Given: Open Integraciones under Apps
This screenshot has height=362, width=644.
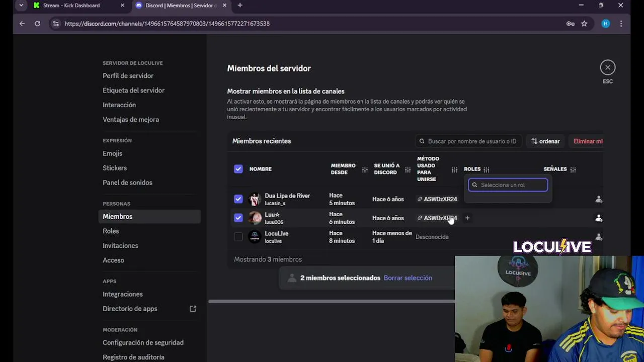Looking at the screenshot, I should (123, 294).
